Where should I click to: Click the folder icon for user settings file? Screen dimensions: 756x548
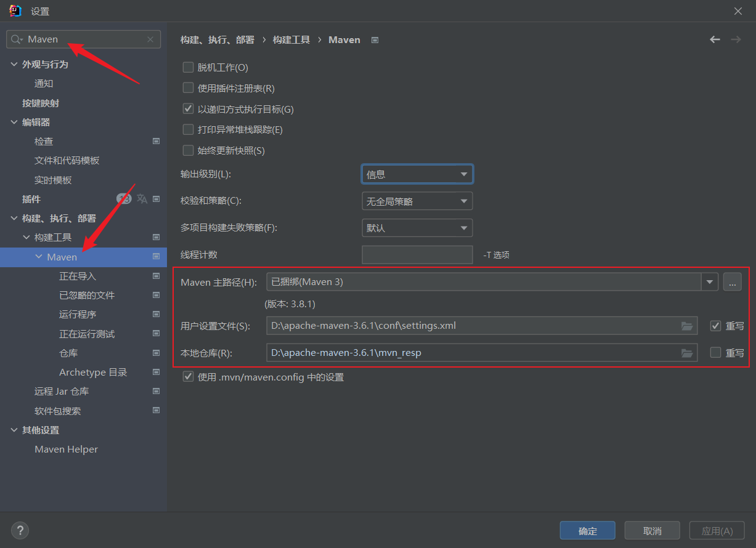pyautogui.click(x=687, y=326)
